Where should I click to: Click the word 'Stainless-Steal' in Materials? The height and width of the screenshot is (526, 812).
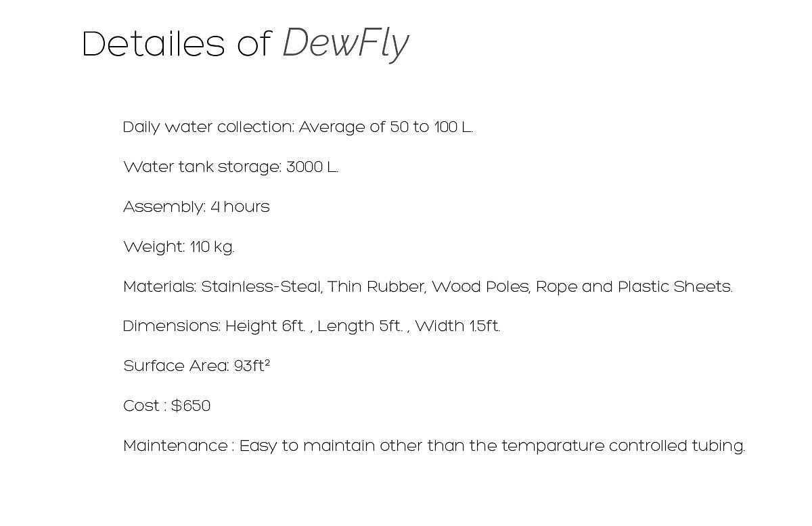click(x=261, y=287)
